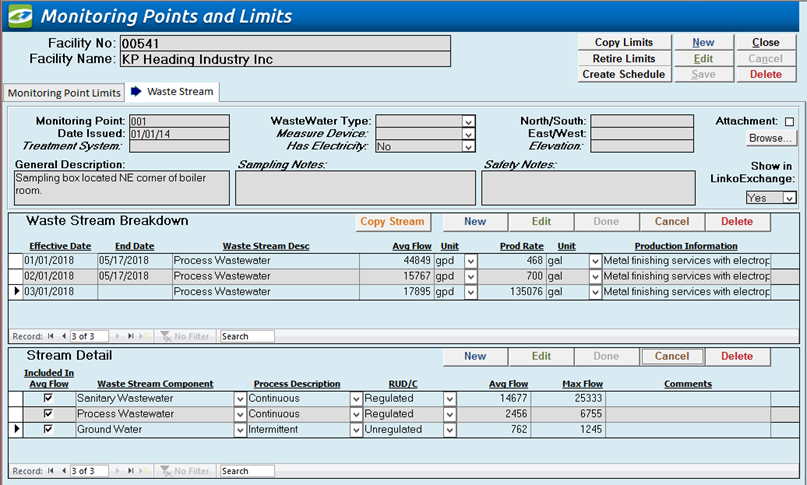The image size is (807, 485).
Task: Click record number box in Stream Detail navigator
Action: [89, 471]
